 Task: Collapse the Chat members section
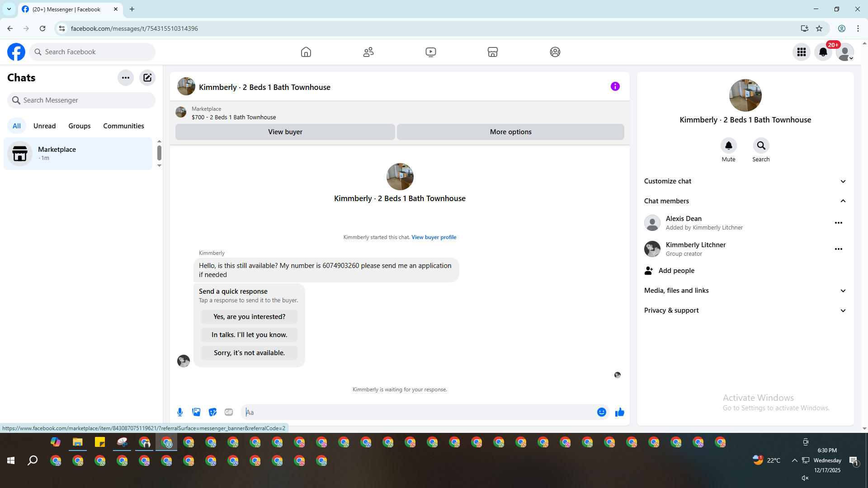pos(843,201)
